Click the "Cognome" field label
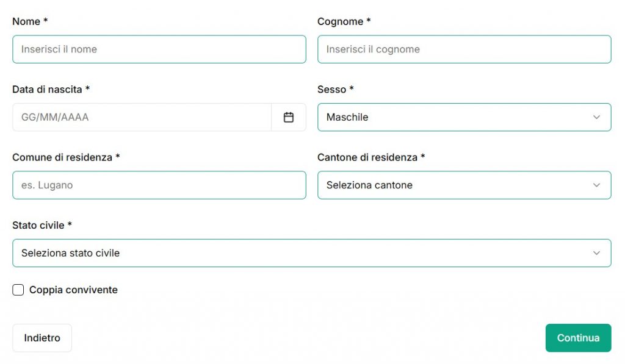Viewport: 625px width, 364px height. coord(341,21)
